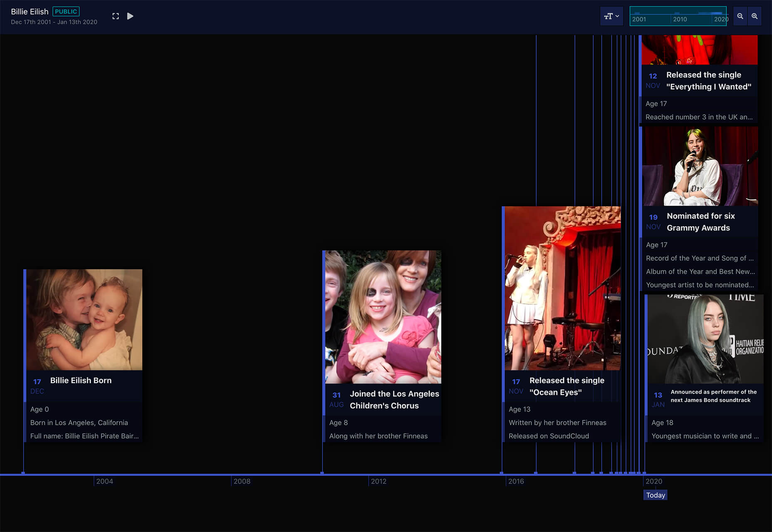The image size is (772, 532).
Task: Click the 17 NOV date on Ocean Eyes card
Action: click(x=516, y=386)
